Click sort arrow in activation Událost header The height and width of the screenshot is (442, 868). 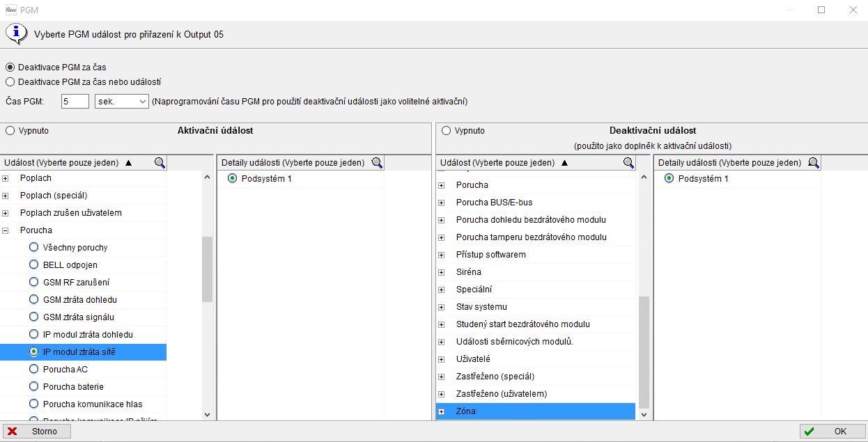(128, 163)
